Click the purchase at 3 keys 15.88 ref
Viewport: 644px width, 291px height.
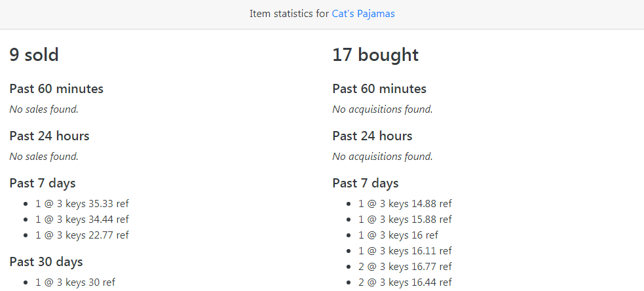[x=405, y=220]
